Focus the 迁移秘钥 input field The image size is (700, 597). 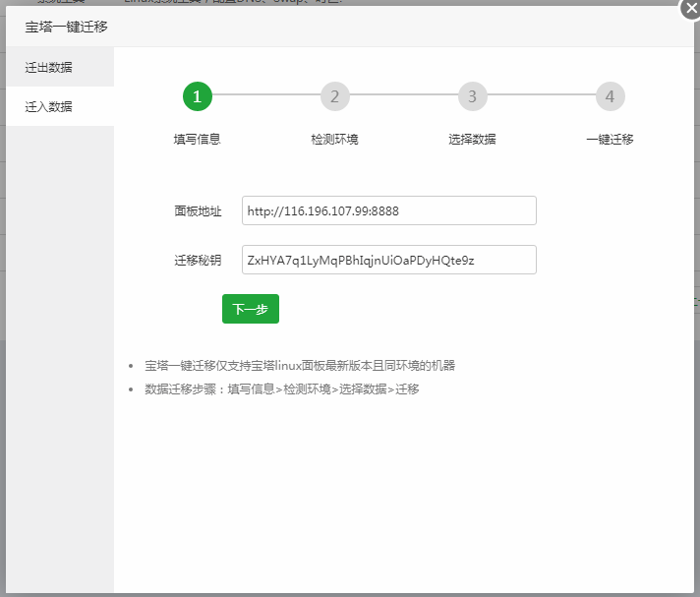388,260
